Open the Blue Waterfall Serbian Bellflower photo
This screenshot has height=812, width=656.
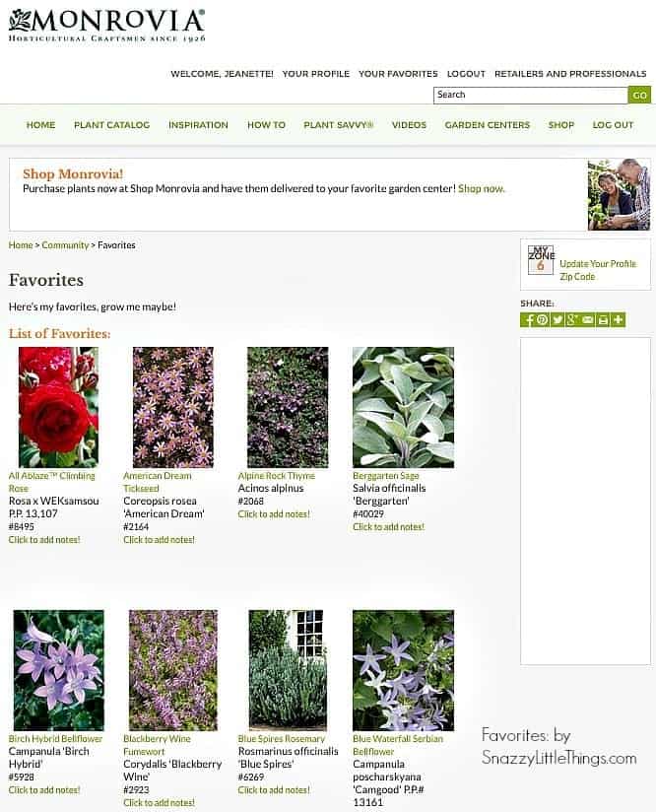403,670
